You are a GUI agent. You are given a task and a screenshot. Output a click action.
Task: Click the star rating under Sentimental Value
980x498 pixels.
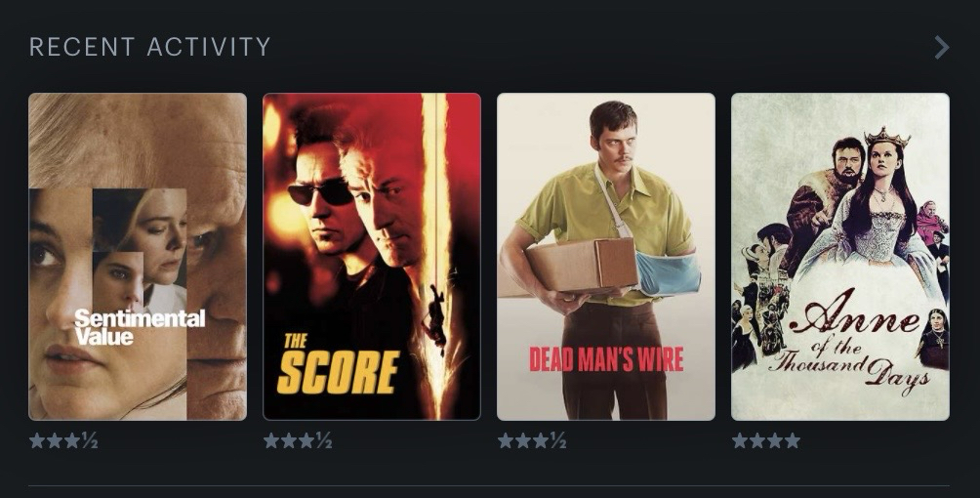(63, 441)
